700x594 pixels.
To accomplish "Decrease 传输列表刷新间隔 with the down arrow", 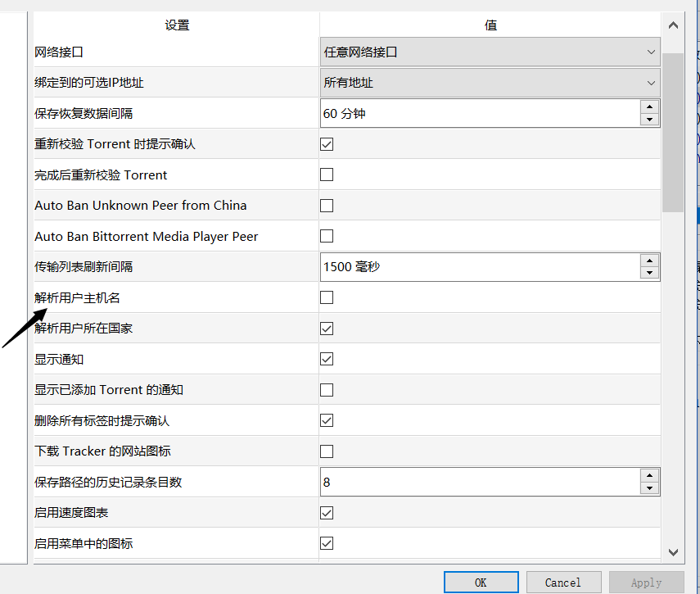I will click(x=649, y=273).
